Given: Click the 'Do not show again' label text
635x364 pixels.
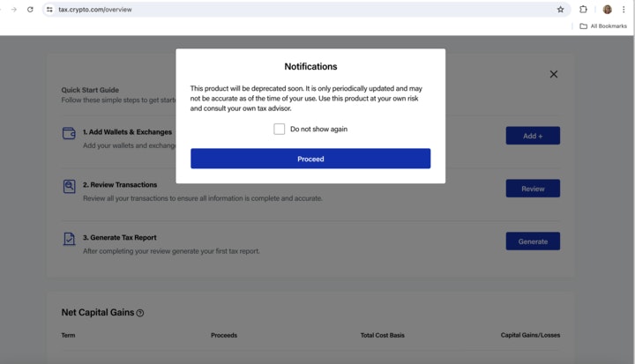Looking at the screenshot, I should click(x=318, y=130).
